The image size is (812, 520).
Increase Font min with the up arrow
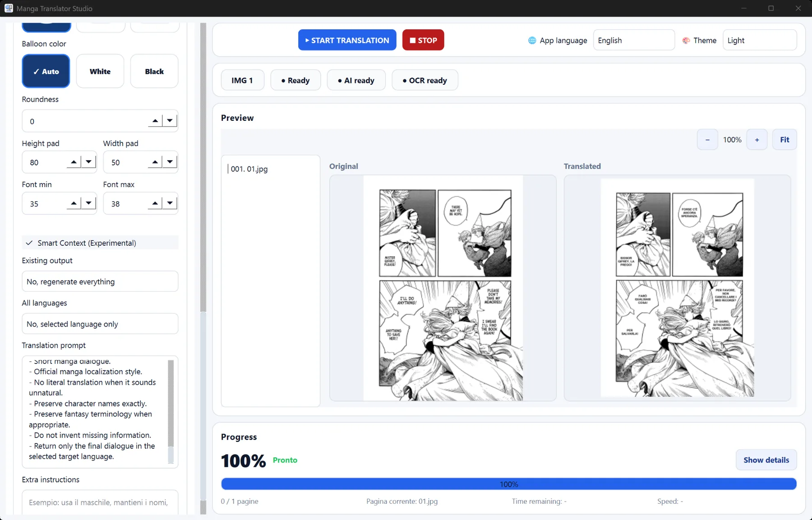pyautogui.click(x=74, y=203)
